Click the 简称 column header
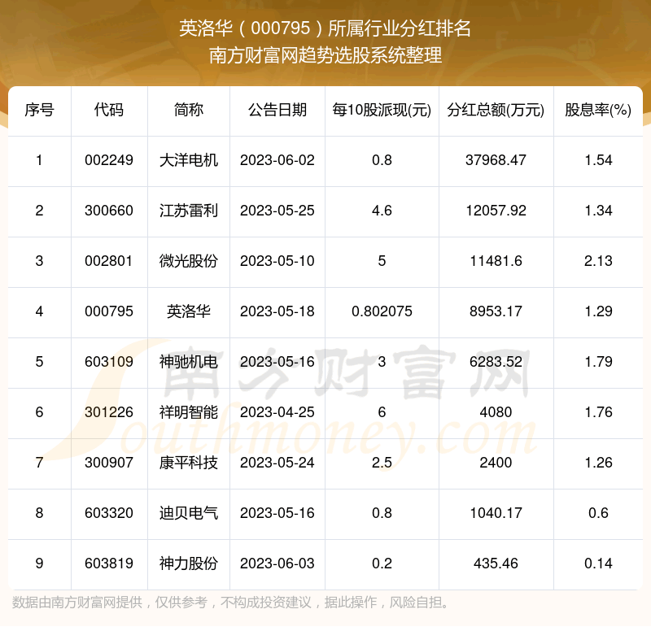Viewport: 651px width, 644px height. coord(189,110)
